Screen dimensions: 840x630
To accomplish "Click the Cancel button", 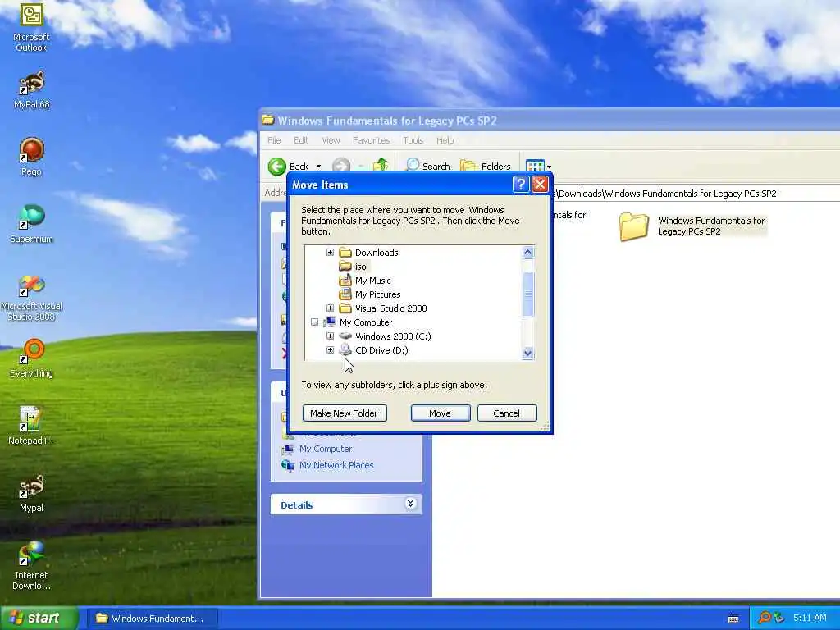I will (x=506, y=413).
